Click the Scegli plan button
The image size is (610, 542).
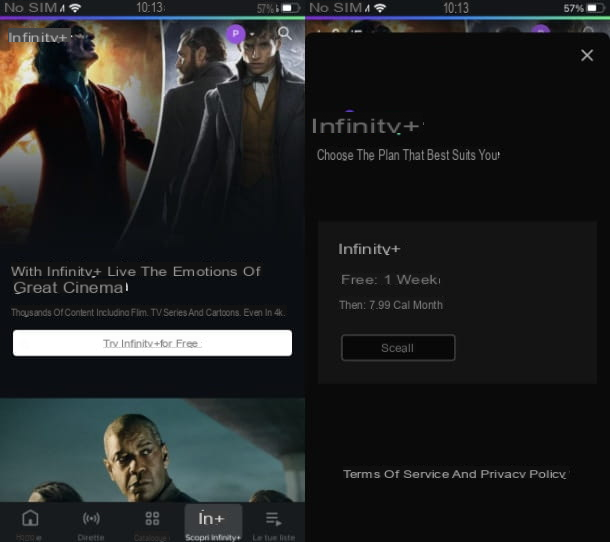pyautogui.click(x=398, y=347)
